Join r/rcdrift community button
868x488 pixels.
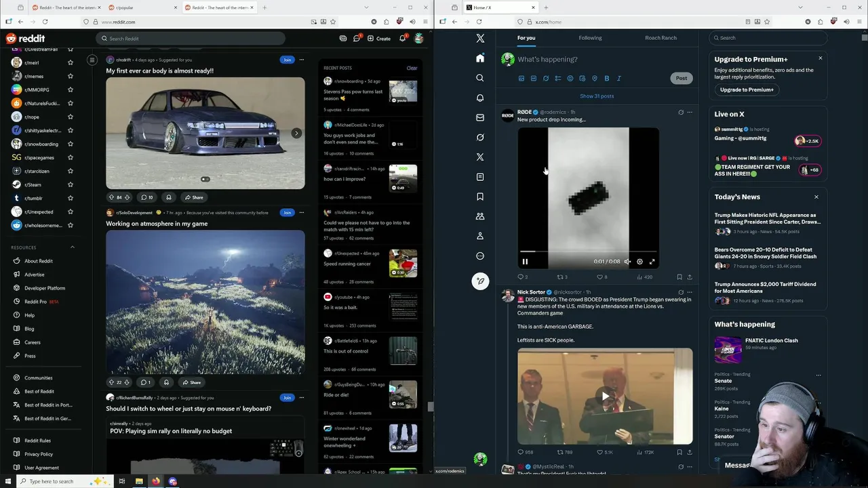tap(288, 60)
